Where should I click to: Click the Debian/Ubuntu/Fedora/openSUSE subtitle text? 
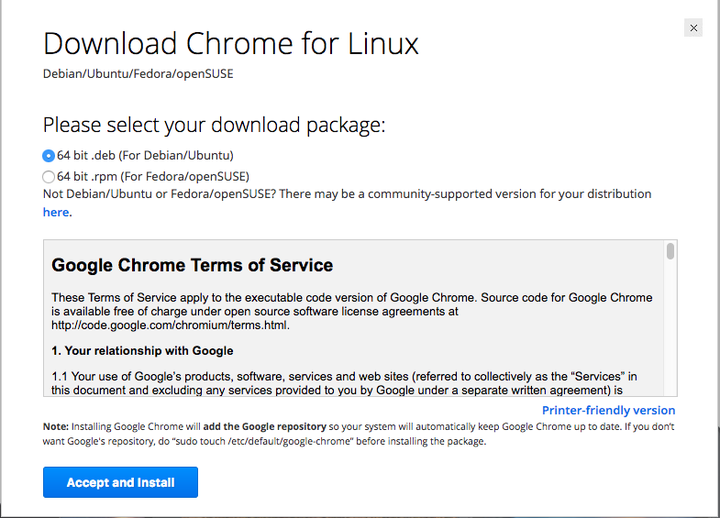138,74
